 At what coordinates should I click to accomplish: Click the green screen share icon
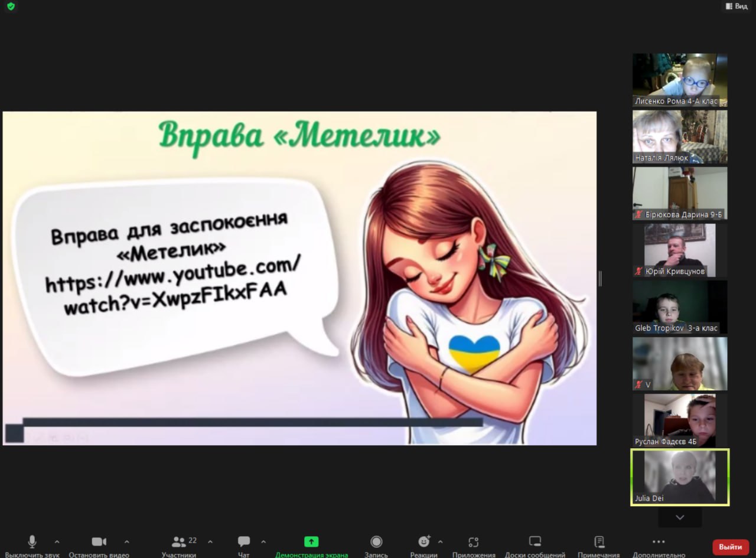coord(311,541)
